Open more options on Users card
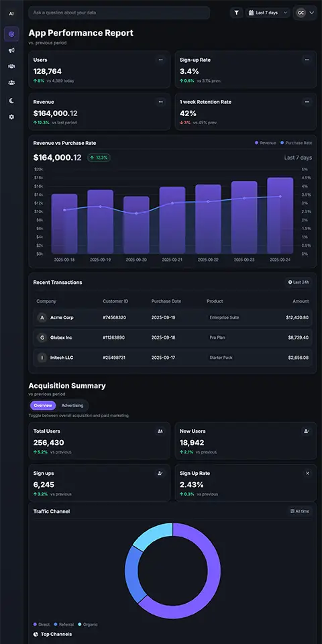 [160, 60]
